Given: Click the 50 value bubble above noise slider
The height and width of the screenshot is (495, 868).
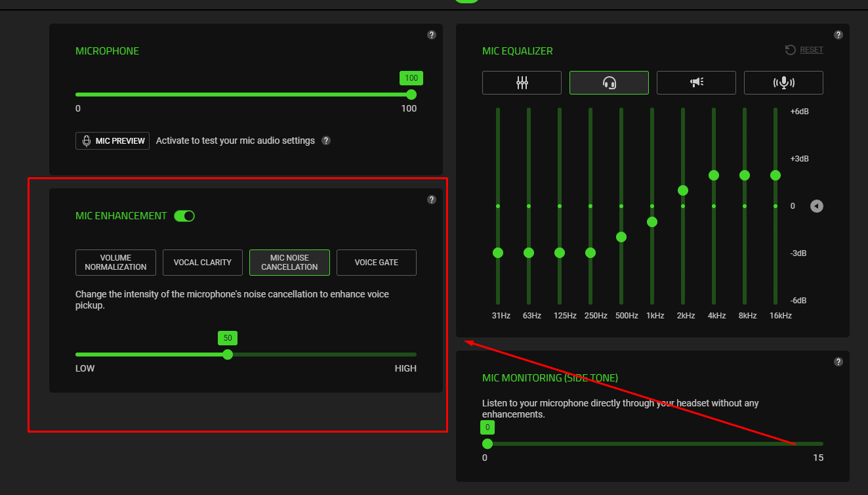Looking at the screenshot, I should (x=228, y=338).
